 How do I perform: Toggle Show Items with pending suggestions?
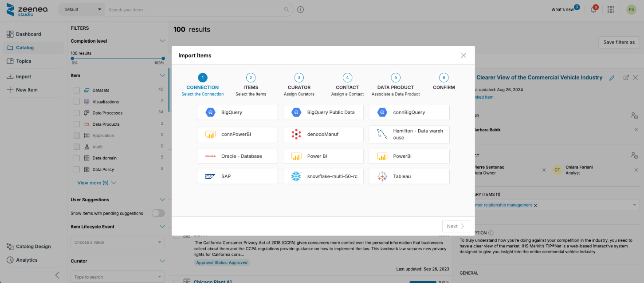(x=158, y=213)
